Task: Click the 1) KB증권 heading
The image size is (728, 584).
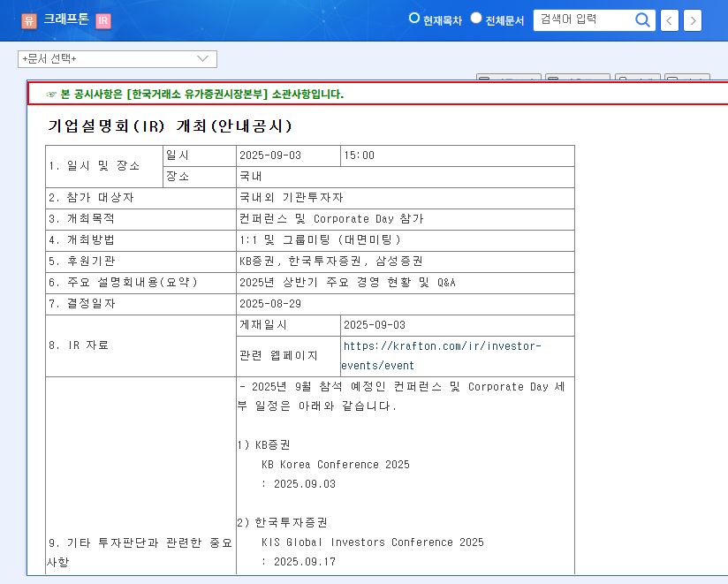Action: pos(263,444)
